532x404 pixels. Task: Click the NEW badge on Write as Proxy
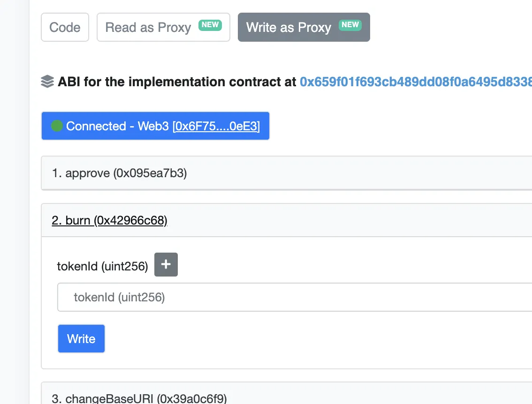(x=350, y=25)
